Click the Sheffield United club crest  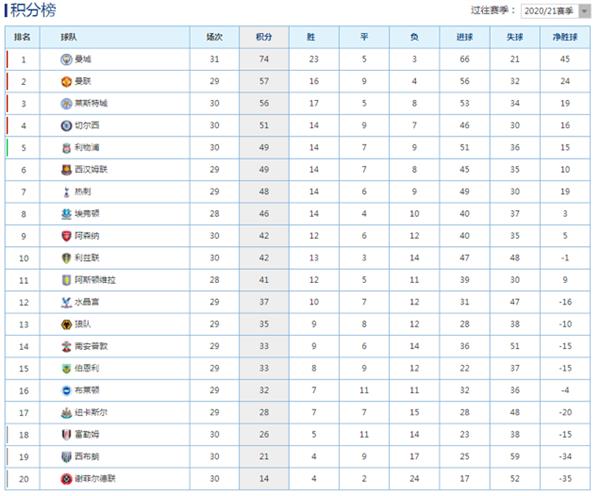[66, 479]
